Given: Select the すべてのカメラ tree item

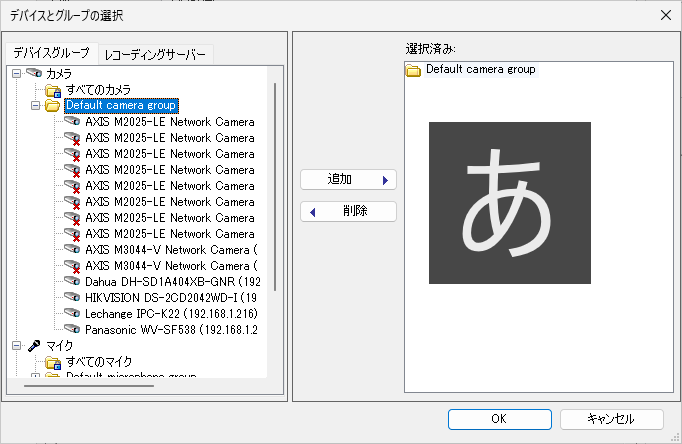Looking at the screenshot, I should pyautogui.click(x=98, y=90).
